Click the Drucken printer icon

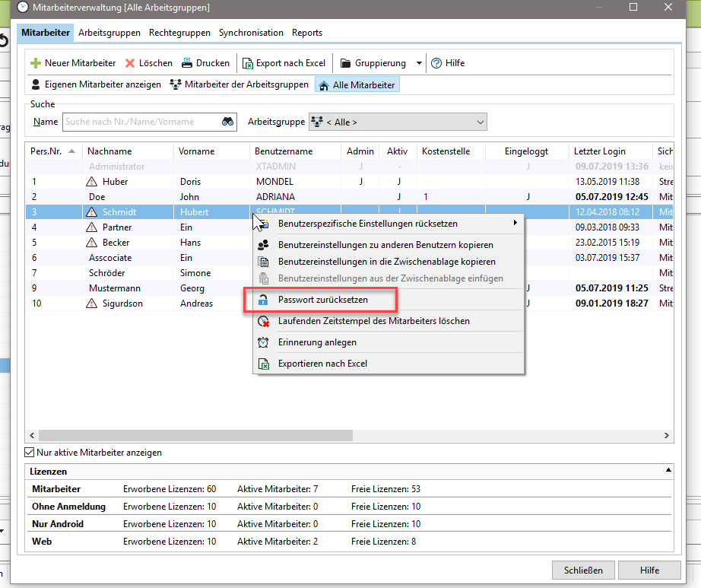pos(187,63)
